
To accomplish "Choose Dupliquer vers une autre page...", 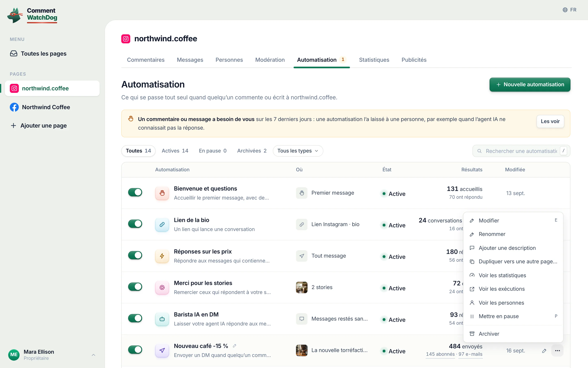I will click(x=513, y=262).
